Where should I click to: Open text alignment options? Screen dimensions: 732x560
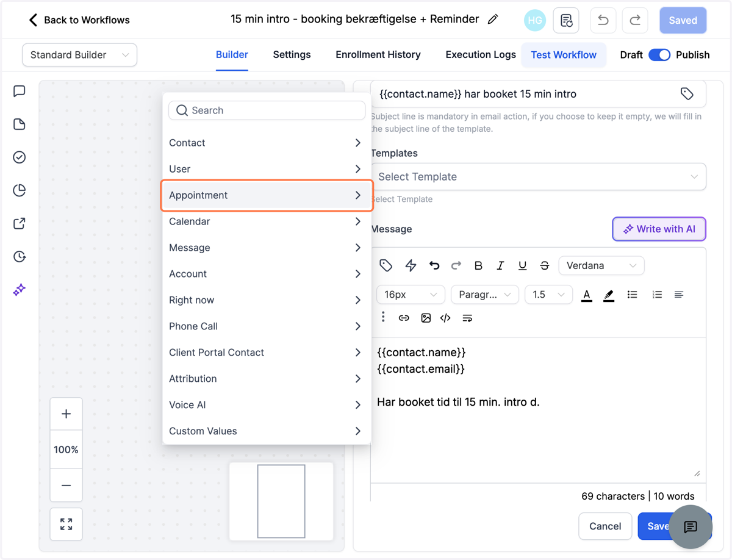(x=679, y=295)
